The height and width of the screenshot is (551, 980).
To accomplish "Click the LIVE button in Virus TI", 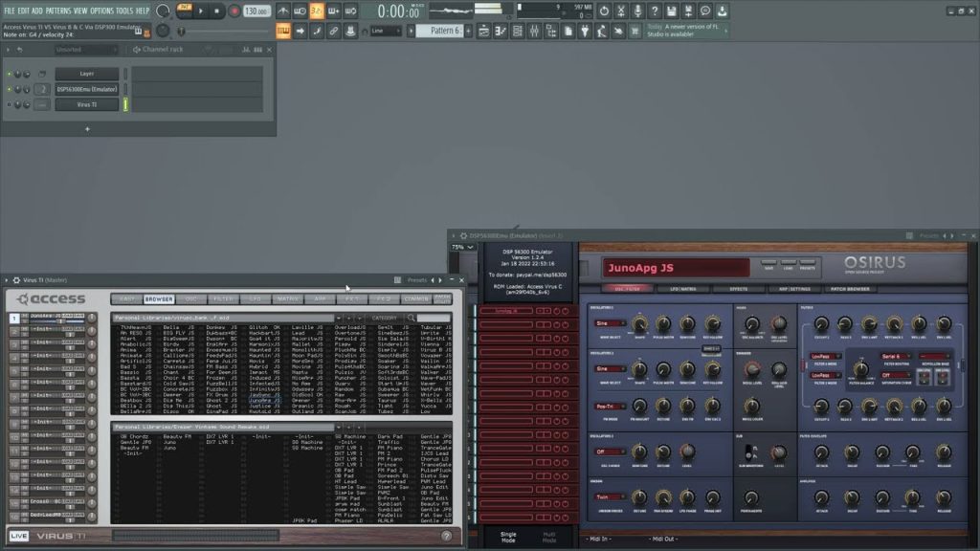I will click(19, 536).
